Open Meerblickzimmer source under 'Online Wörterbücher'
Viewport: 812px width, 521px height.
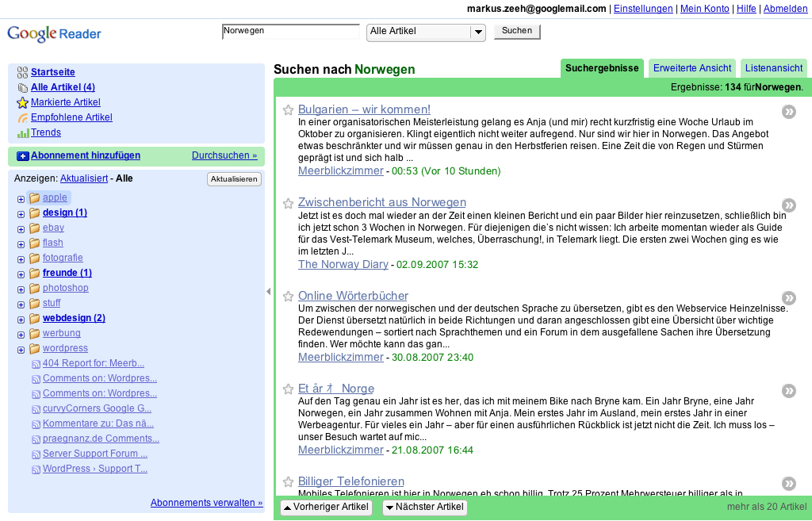coord(341,358)
